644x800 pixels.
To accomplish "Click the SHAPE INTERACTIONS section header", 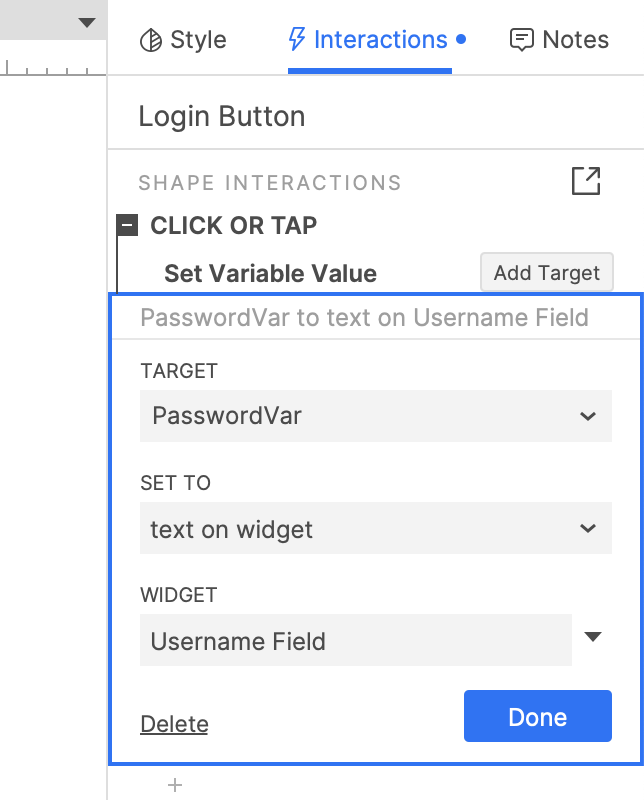I will pos(270,183).
